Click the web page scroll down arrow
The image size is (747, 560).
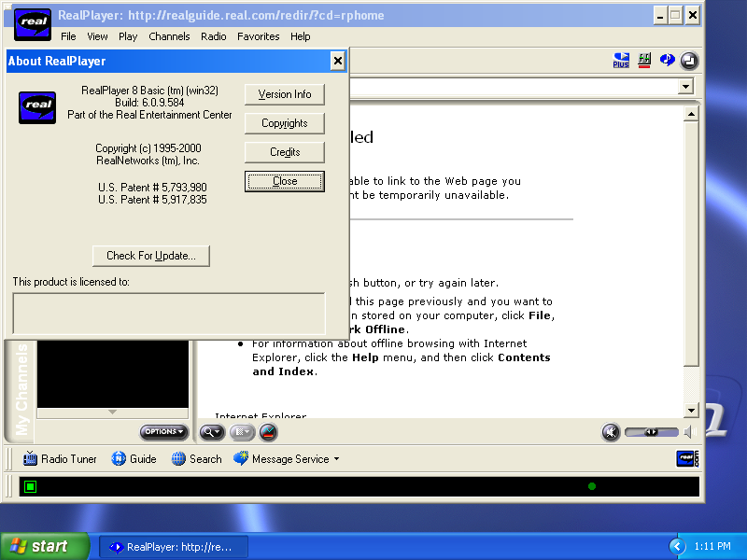point(691,410)
